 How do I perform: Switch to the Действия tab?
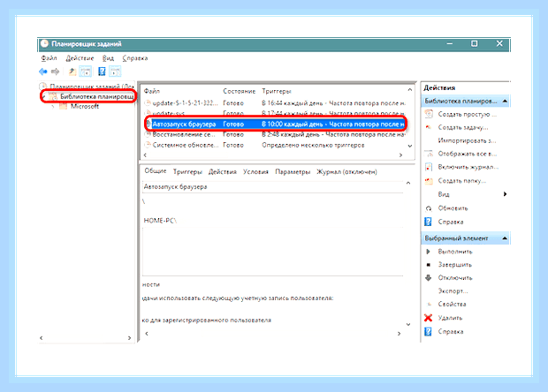click(x=223, y=172)
